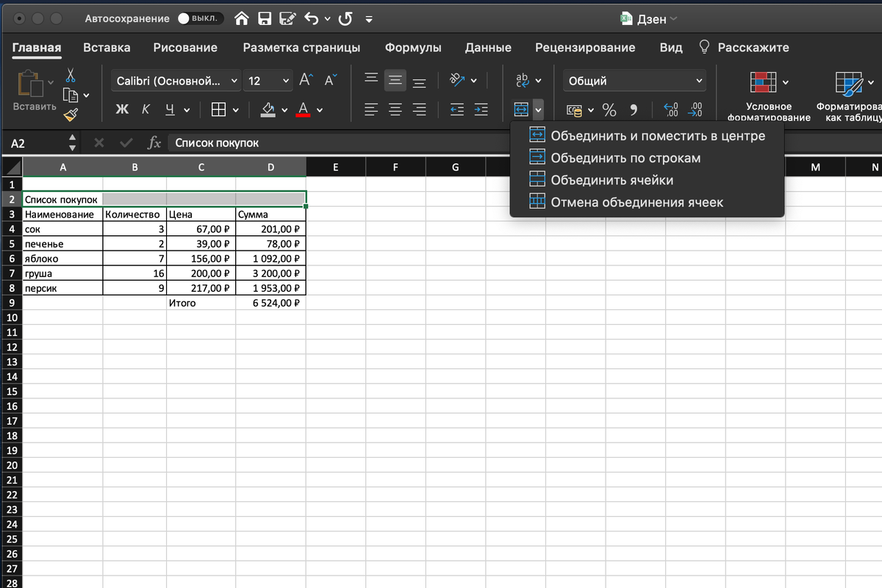Toggle the Автосохранение switch
The image size is (882, 588).
click(x=201, y=19)
